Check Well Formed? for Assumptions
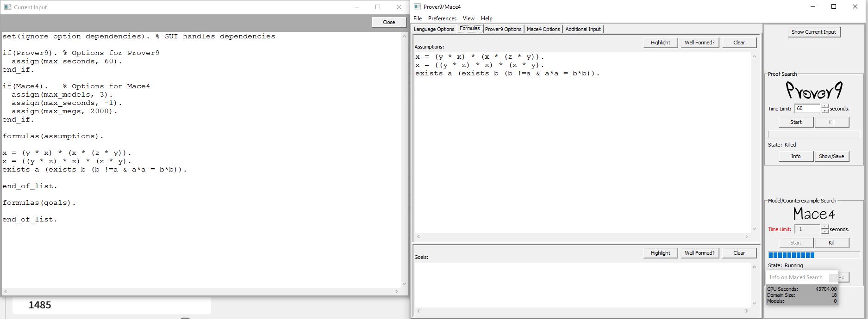868x319 pixels. point(699,43)
